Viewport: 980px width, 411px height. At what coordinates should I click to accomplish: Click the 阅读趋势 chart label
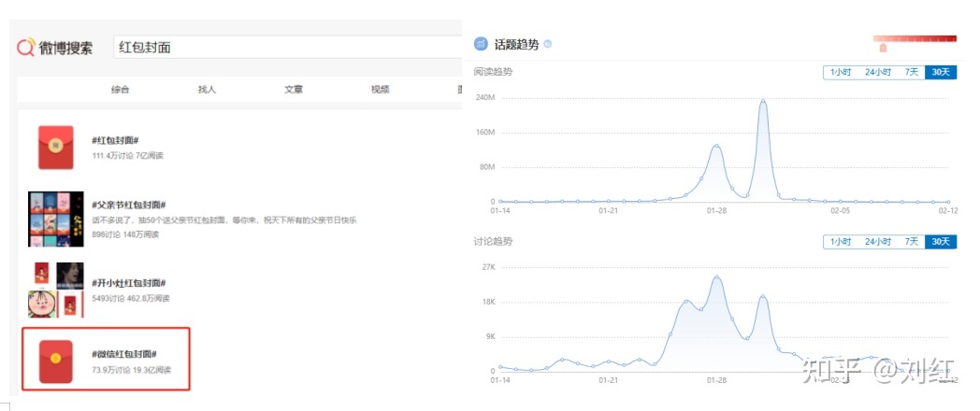(x=493, y=72)
